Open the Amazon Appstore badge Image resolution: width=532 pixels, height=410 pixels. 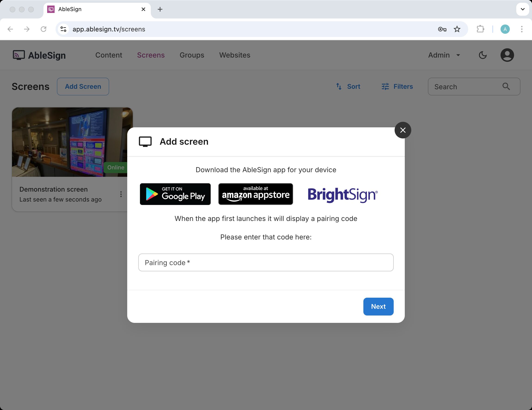256,194
